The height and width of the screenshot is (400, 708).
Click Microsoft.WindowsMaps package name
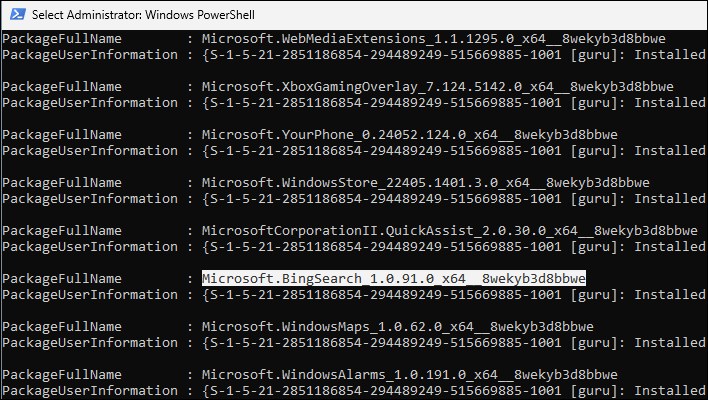pos(398,326)
